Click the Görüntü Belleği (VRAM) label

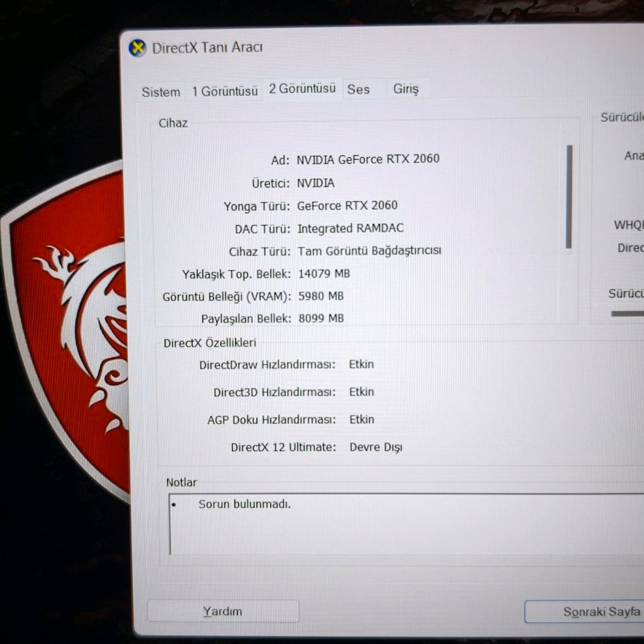point(226,297)
